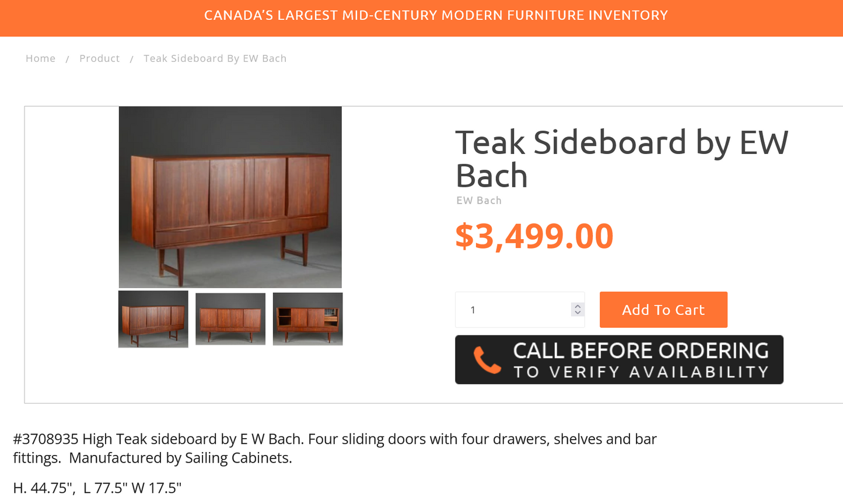Click the breadcrumb separator area near Home
The image size is (843, 504).
pyautogui.click(x=68, y=58)
